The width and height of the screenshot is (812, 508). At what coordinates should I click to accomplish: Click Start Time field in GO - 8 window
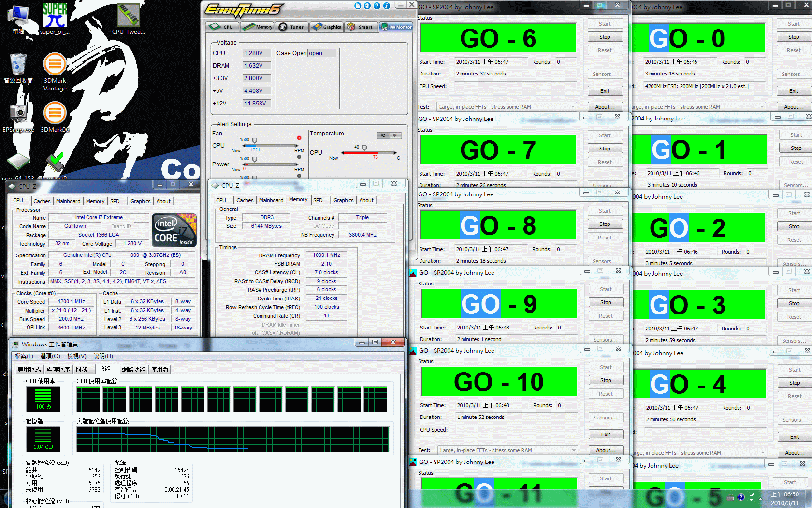coord(492,249)
